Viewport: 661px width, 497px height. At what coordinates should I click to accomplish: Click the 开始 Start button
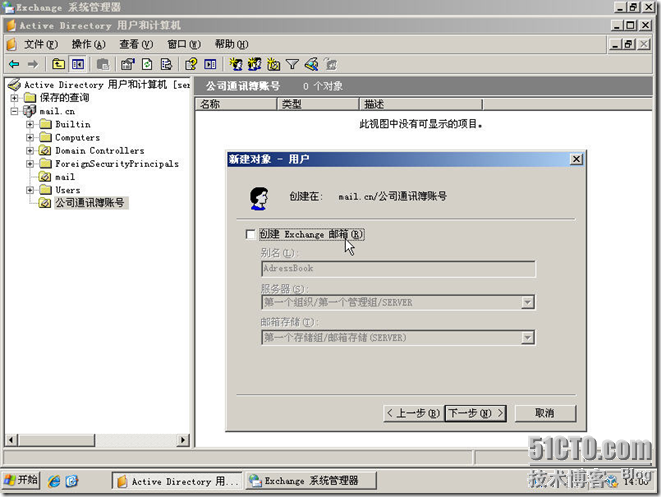point(21,480)
